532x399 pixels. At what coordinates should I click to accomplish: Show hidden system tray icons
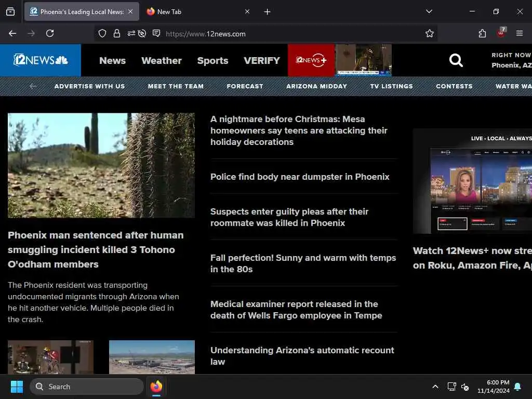point(435,387)
